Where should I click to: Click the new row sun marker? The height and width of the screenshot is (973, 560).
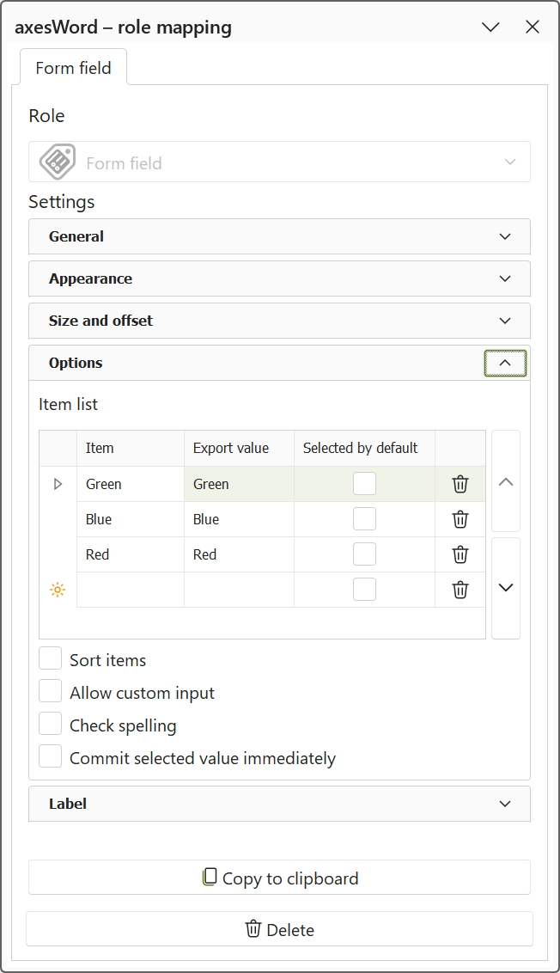pyautogui.click(x=58, y=590)
